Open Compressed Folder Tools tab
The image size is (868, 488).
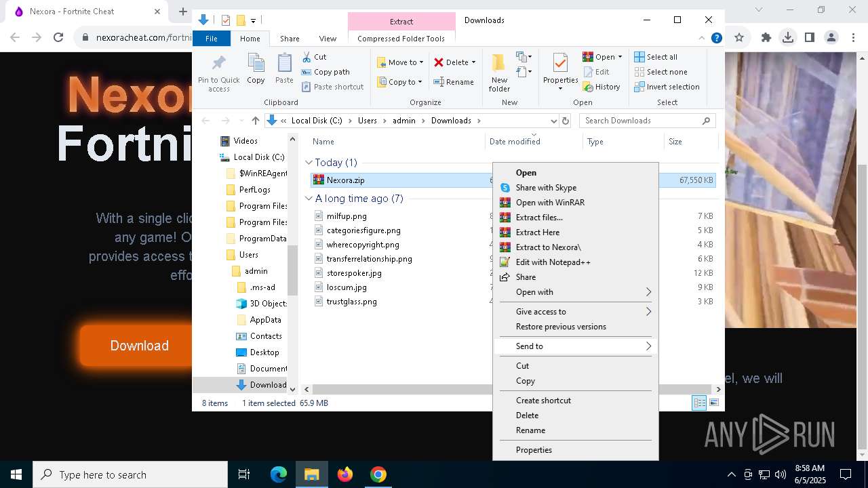401,39
